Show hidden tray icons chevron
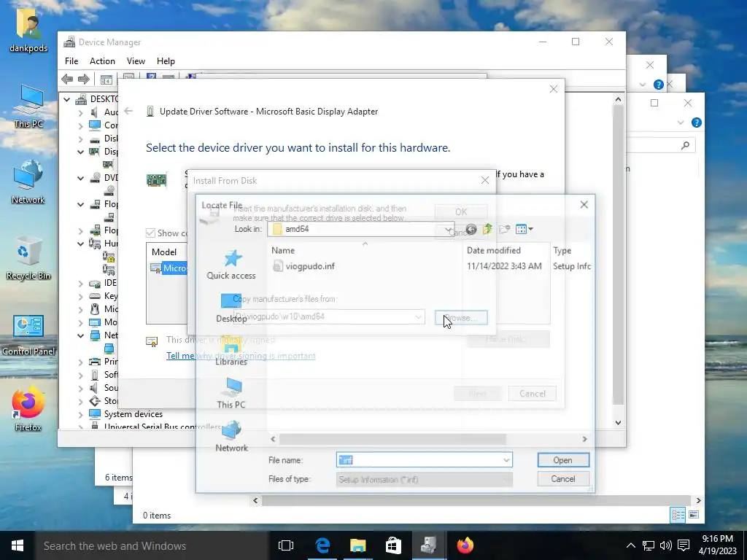Viewport: 747px width, 560px height. click(x=630, y=545)
